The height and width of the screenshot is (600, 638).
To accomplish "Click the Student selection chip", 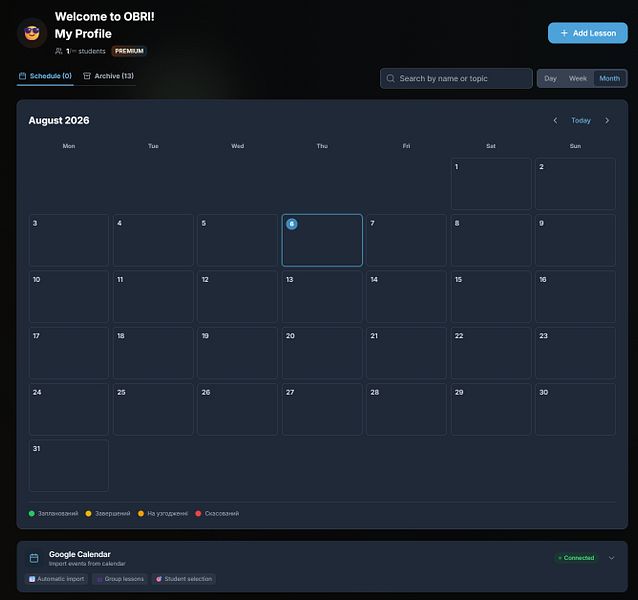I will 184,579.
